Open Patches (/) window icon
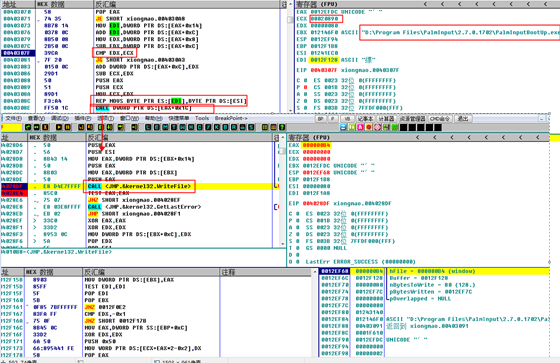560x363 pixels. [208, 127]
